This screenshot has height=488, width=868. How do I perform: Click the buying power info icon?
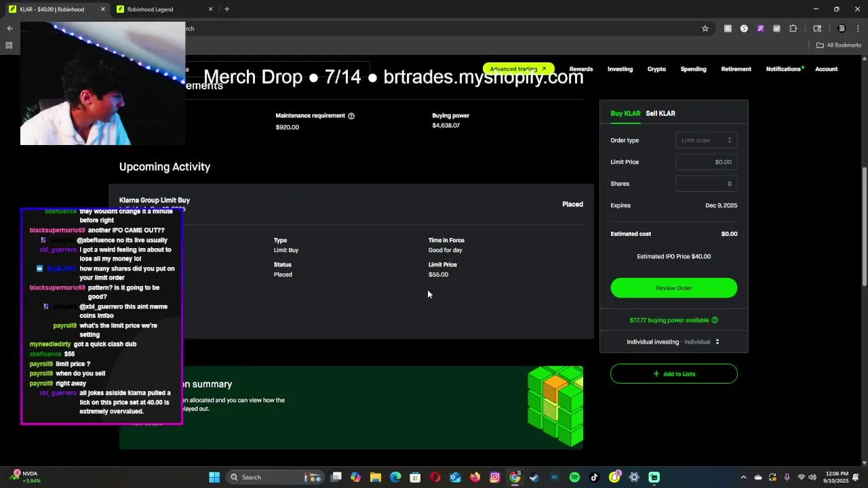pyautogui.click(x=715, y=320)
